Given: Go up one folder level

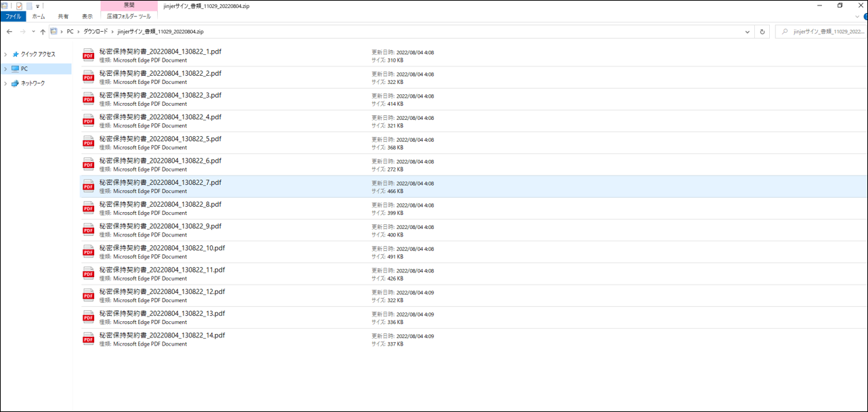Looking at the screenshot, I should (x=43, y=32).
